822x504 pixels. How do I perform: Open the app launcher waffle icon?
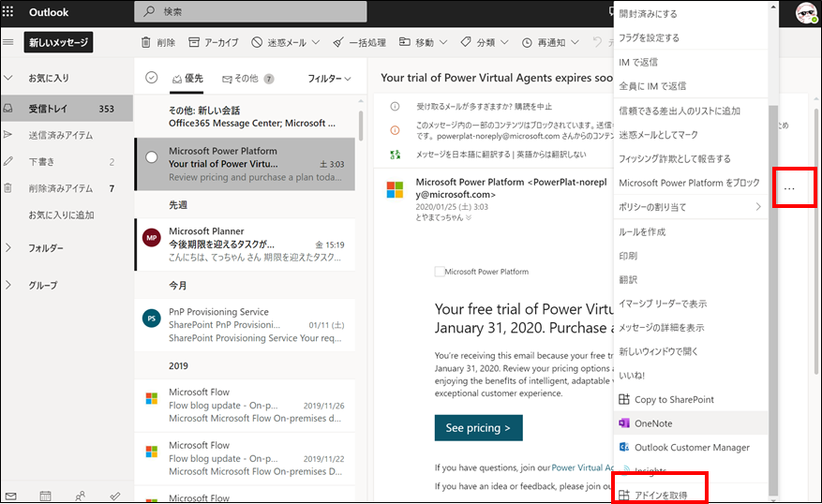pyautogui.click(x=8, y=11)
